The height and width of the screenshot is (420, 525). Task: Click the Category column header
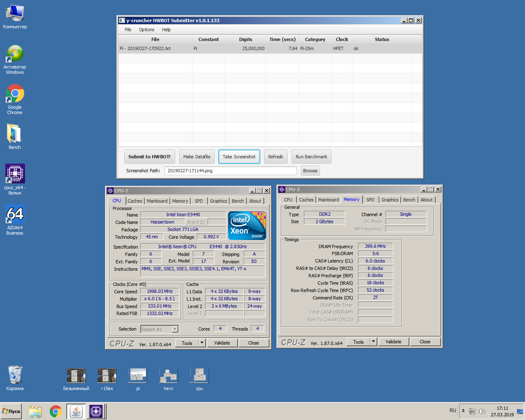pos(315,39)
